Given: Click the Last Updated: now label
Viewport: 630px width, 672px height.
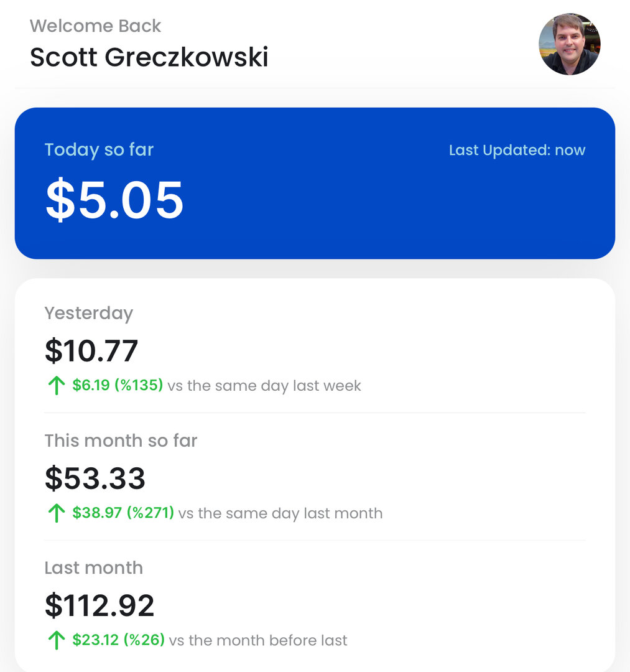Looking at the screenshot, I should 517,150.
